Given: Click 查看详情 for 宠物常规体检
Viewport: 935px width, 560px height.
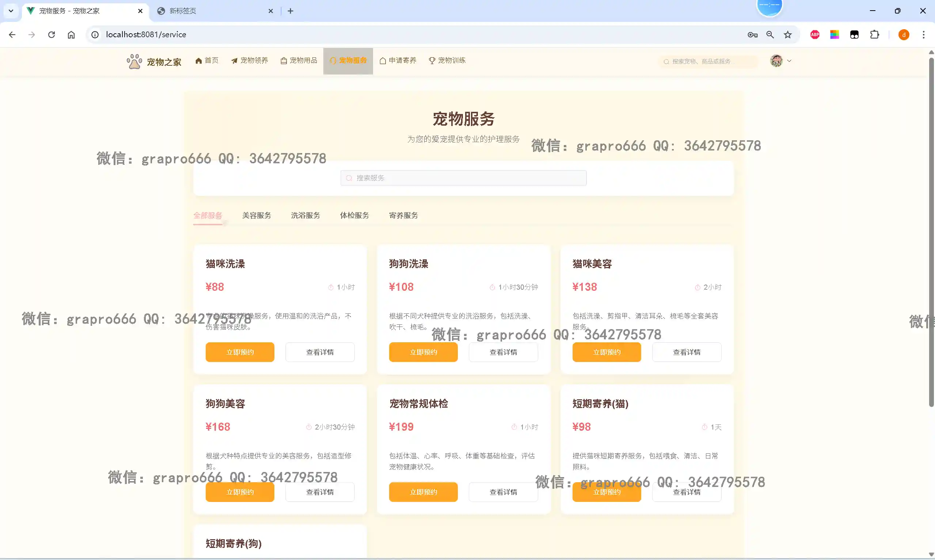Looking at the screenshot, I should 503,492.
